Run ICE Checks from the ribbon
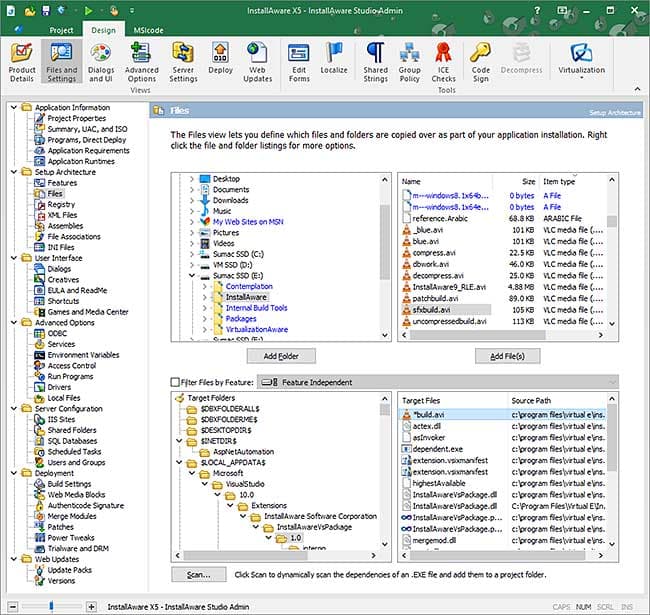This screenshot has width=650, height=615. [x=445, y=60]
